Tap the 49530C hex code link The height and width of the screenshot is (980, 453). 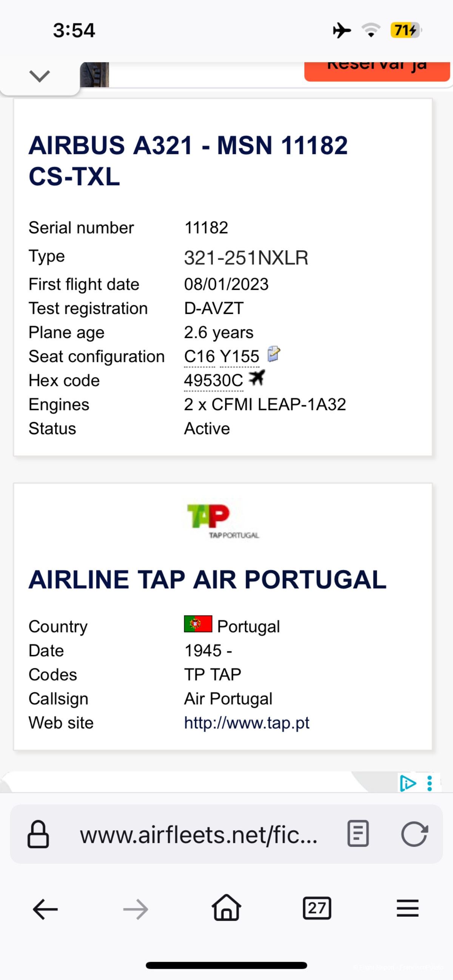(x=214, y=381)
